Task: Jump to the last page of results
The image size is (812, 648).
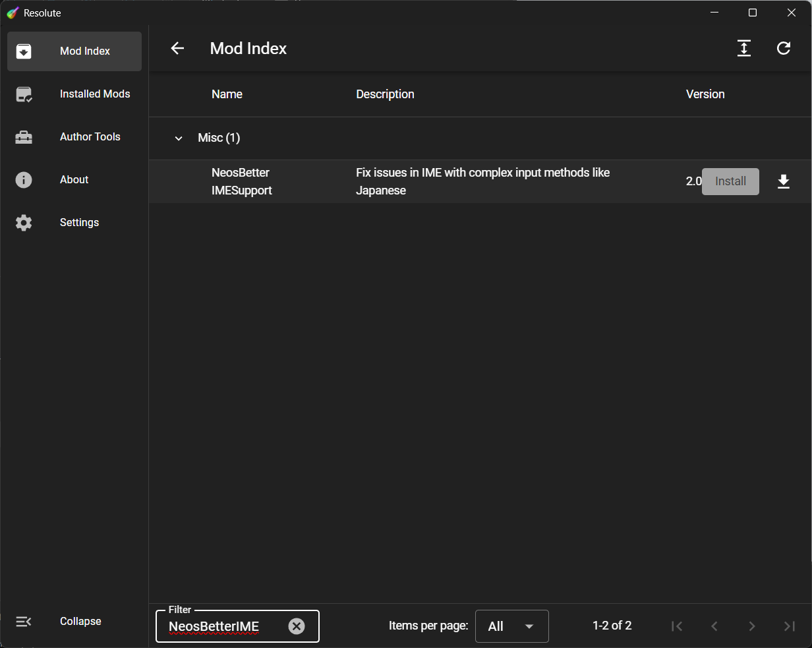Action: (x=790, y=626)
